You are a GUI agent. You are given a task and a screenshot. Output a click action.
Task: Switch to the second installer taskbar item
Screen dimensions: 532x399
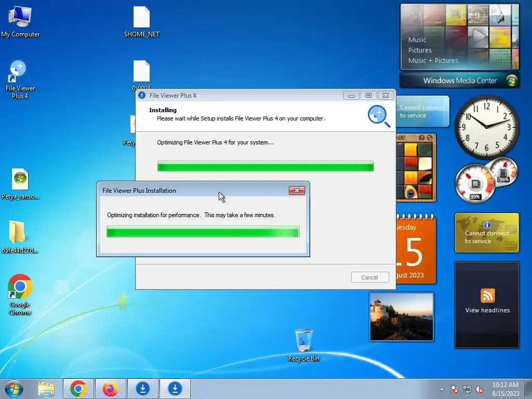point(175,389)
